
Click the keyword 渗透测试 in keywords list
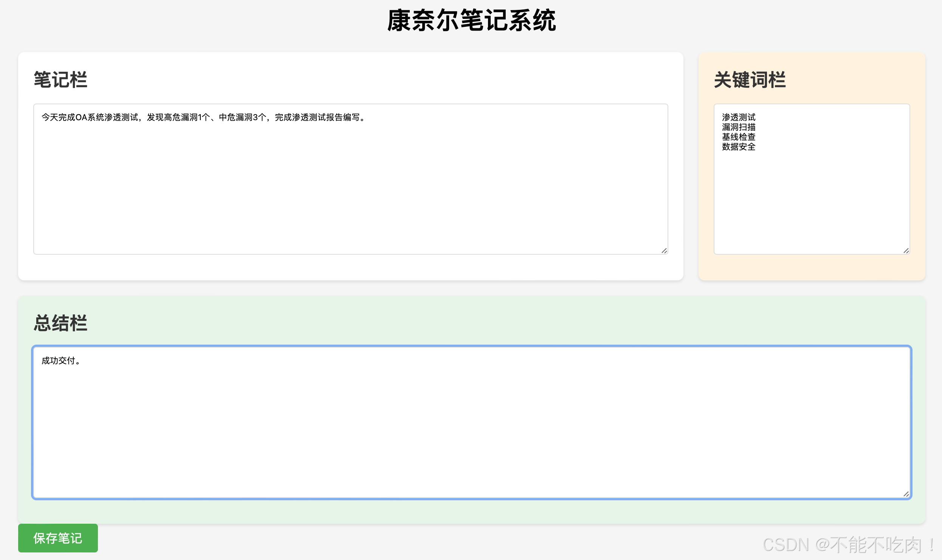[738, 117]
